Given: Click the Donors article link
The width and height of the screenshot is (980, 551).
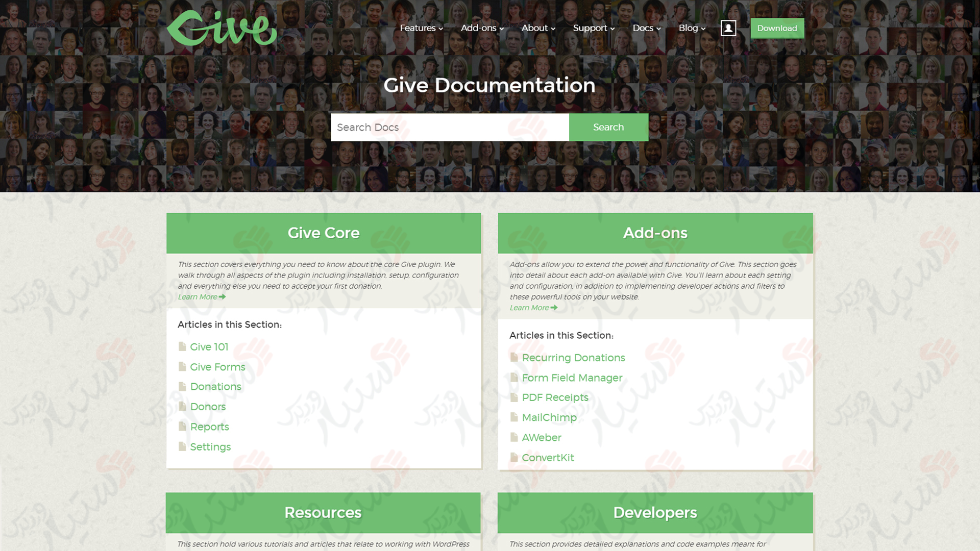Looking at the screenshot, I should tap(208, 407).
